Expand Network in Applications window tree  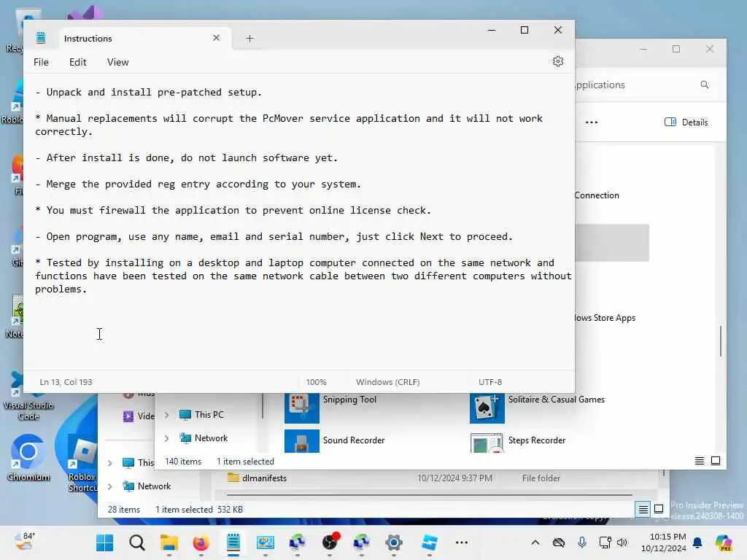click(x=167, y=438)
